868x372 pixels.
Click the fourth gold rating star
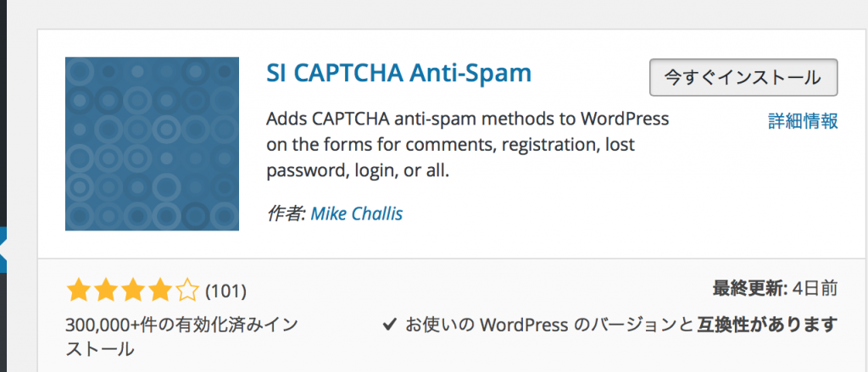coord(159,292)
